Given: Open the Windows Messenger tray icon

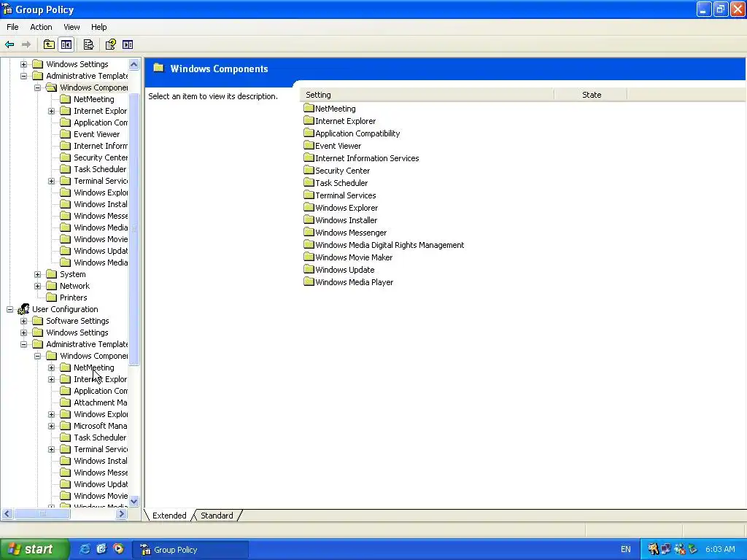Looking at the screenshot, I should pos(679,550).
